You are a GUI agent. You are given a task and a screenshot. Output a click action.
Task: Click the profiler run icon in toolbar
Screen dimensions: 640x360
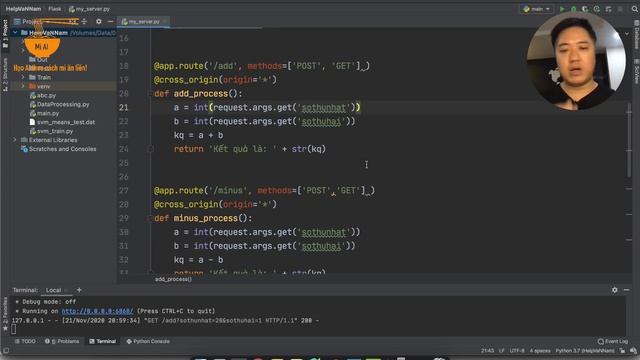tap(597, 9)
